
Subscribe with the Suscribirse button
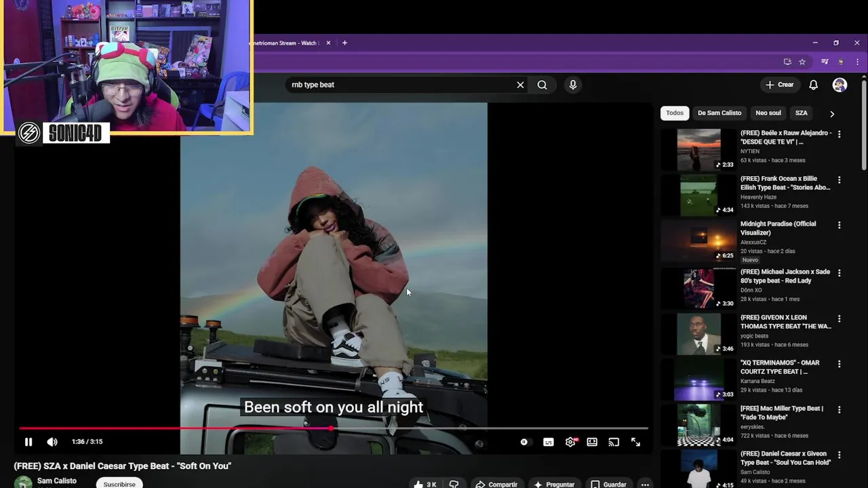[119, 484]
